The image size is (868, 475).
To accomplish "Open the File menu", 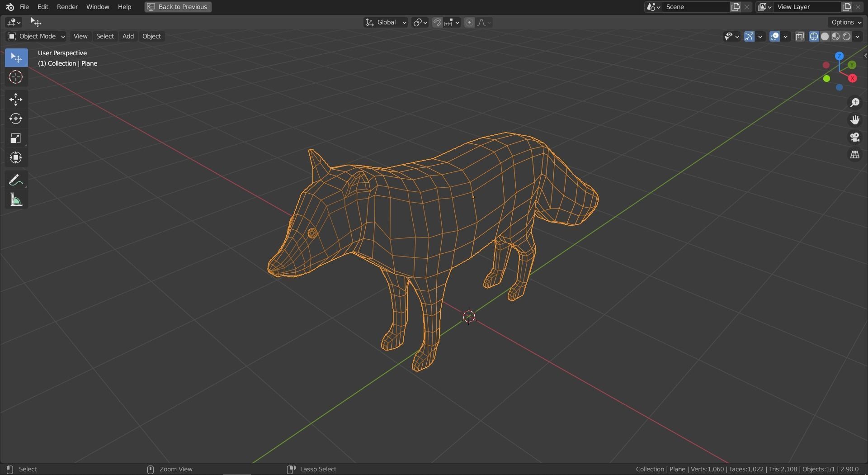I will point(24,7).
